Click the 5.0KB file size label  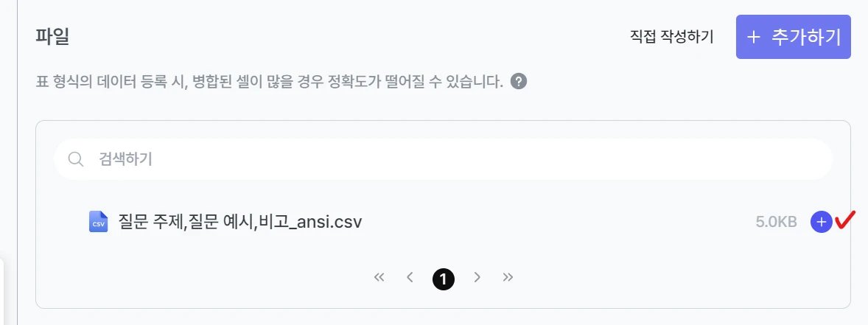tap(776, 223)
